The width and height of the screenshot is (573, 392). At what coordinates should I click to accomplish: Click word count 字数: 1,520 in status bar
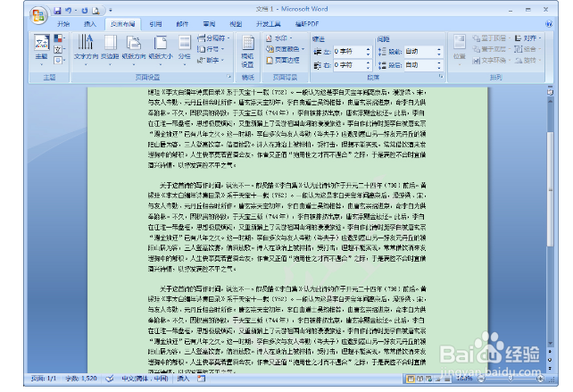point(81,379)
